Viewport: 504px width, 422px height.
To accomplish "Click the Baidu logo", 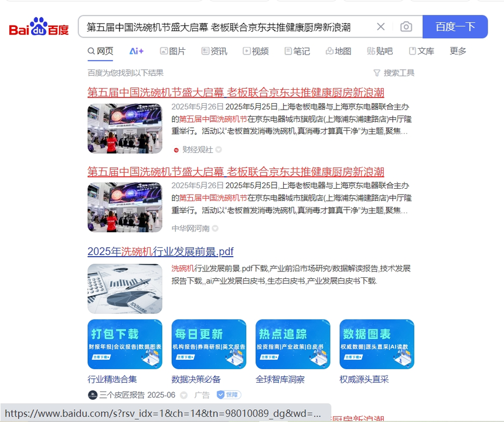I will pos(39,27).
